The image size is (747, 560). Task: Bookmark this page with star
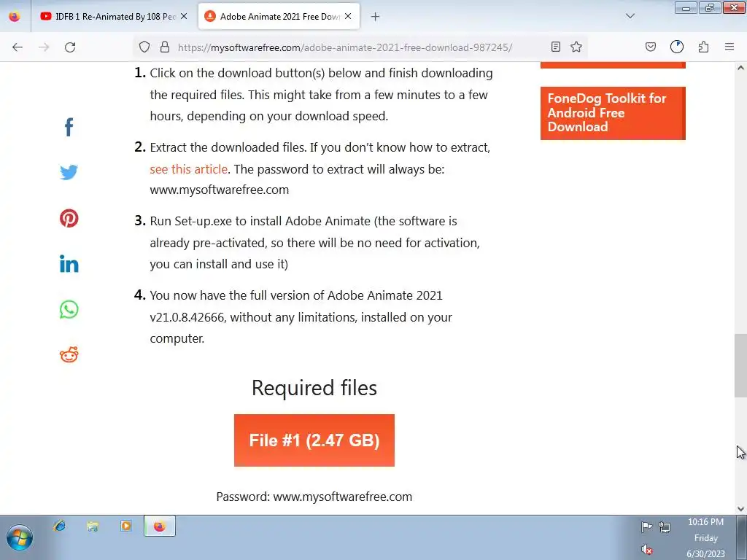(x=576, y=47)
